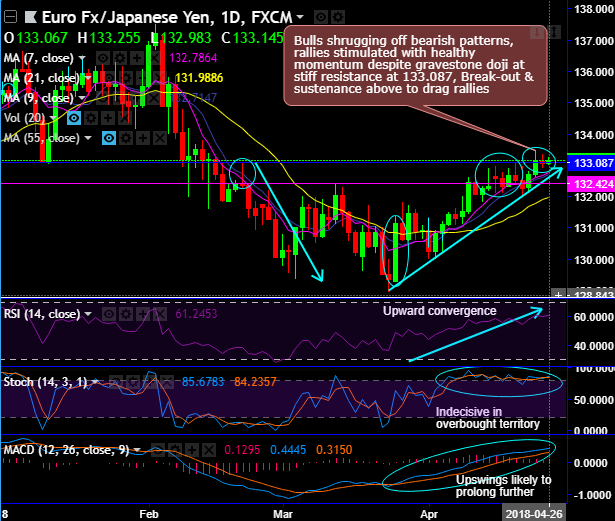Screen dimensions: 615x521
Task: Click the plus icon next to MACD
Action: tap(192, 450)
